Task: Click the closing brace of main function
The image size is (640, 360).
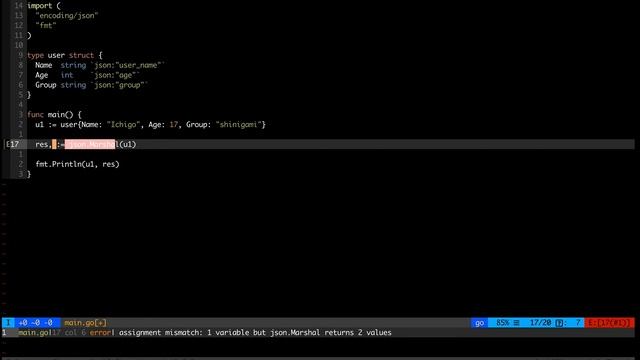Action: (29, 174)
